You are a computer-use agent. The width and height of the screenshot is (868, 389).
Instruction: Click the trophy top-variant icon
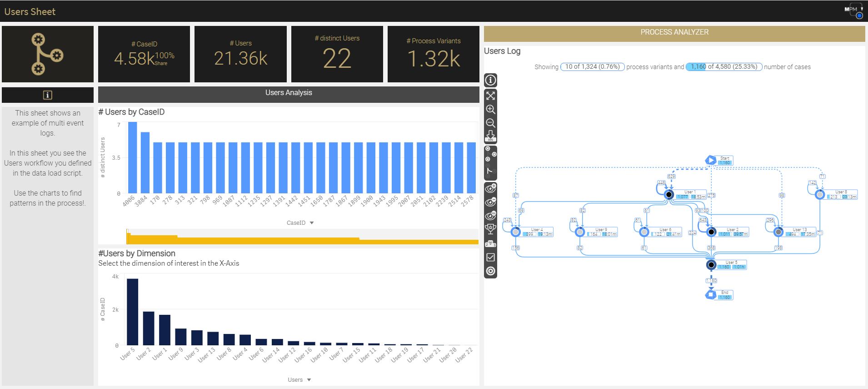tap(490, 229)
